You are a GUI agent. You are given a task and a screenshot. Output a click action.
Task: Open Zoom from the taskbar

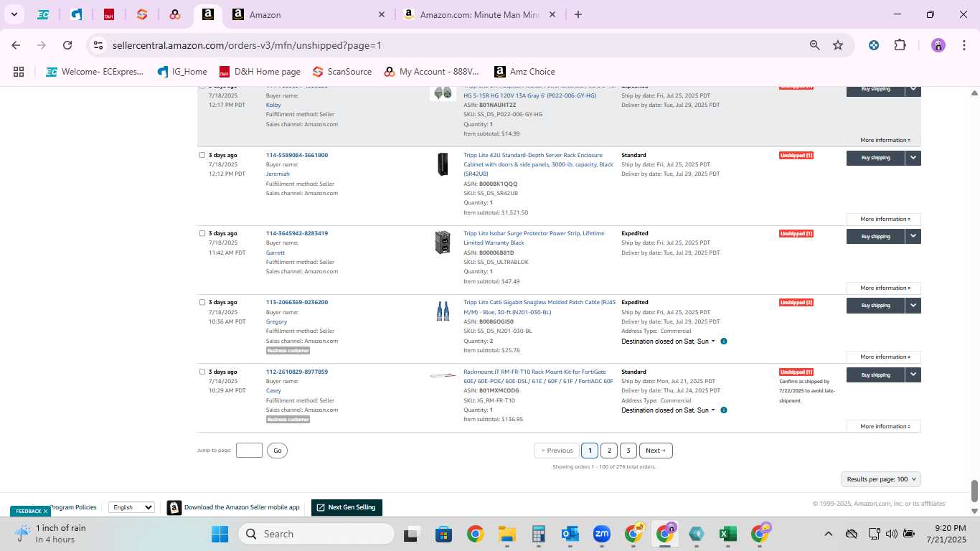click(601, 534)
